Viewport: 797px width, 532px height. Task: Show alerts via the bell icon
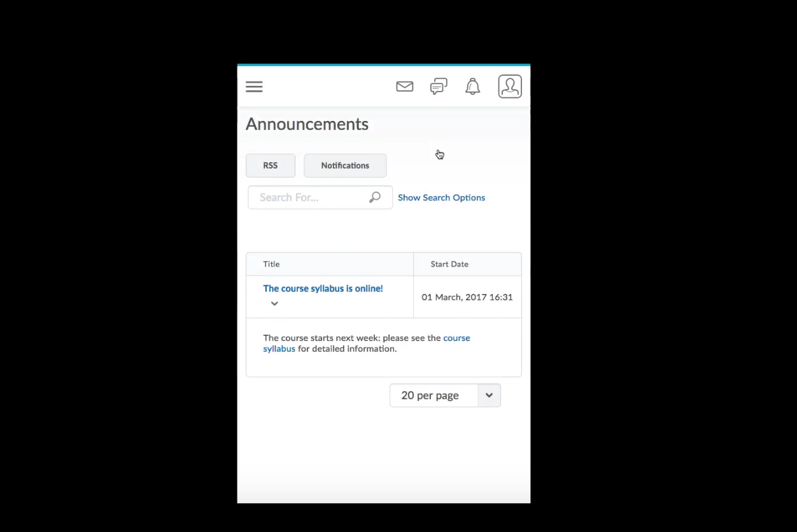472,87
